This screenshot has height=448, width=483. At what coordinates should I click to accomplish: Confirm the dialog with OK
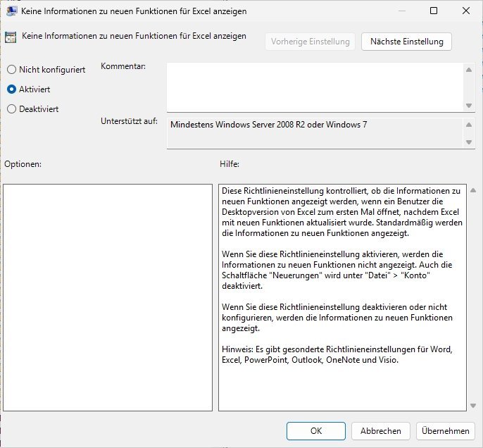[316, 431]
